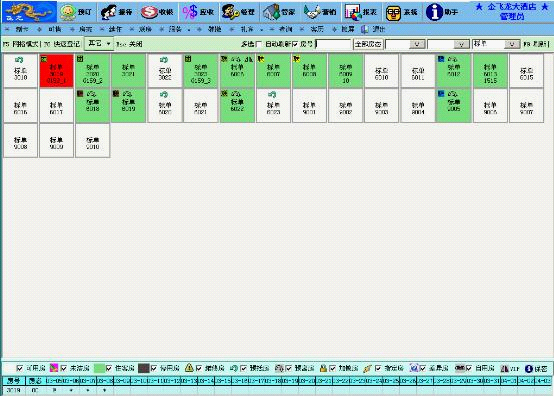Click the green 住客房 occupied color swatch
The width and height of the screenshot is (555, 397).
99,368
